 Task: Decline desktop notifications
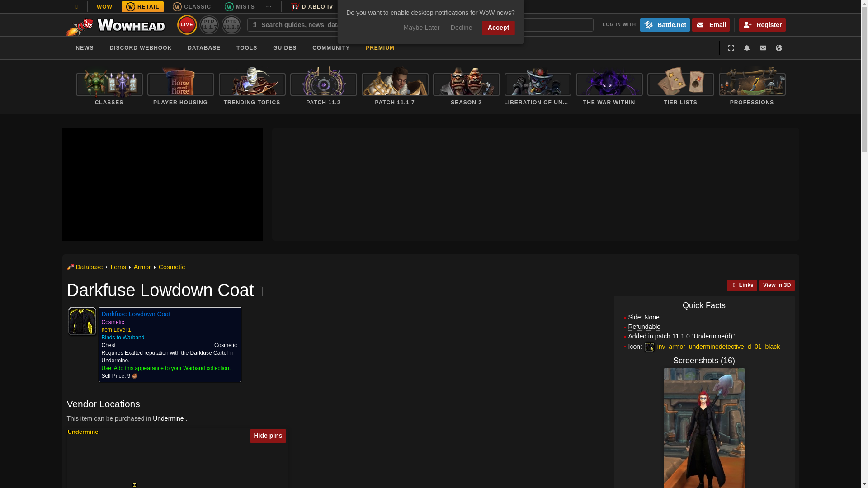click(x=461, y=28)
